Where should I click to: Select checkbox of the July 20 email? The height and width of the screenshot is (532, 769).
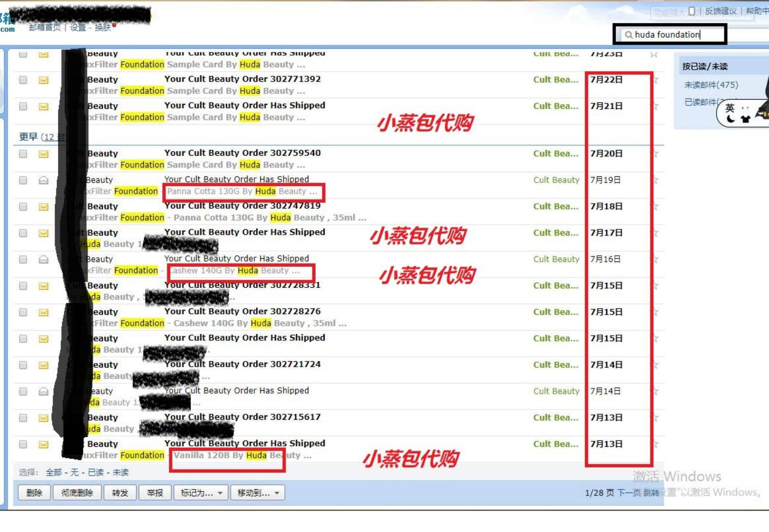pos(23,154)
